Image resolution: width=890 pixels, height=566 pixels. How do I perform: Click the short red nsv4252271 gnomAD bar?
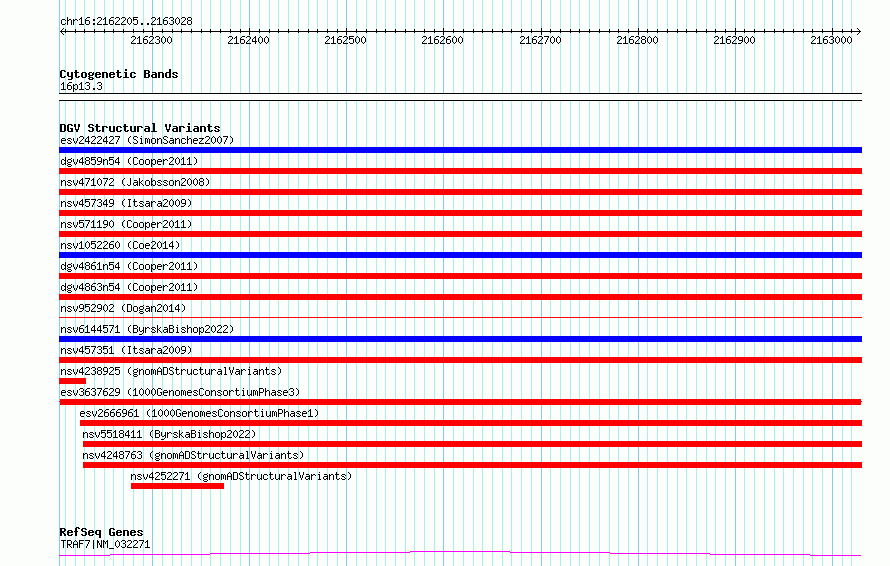pos(177,486)
